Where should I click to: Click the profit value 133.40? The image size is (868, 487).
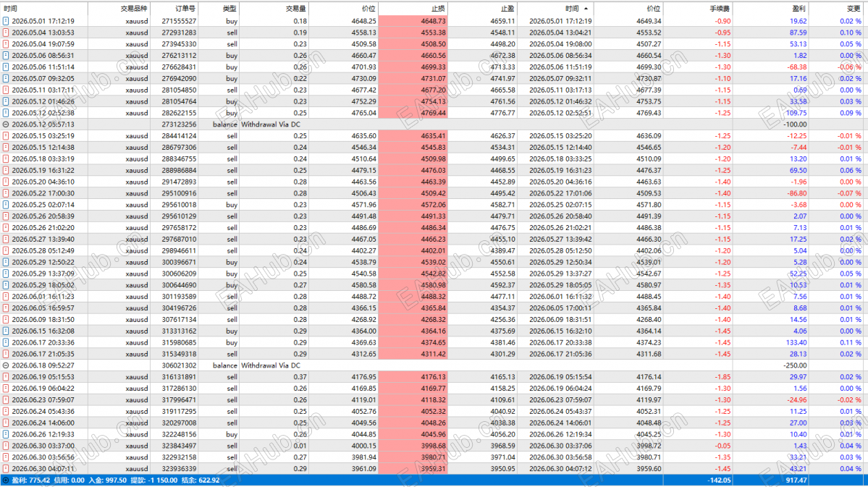pyautogui.click(x=796, y=342)
